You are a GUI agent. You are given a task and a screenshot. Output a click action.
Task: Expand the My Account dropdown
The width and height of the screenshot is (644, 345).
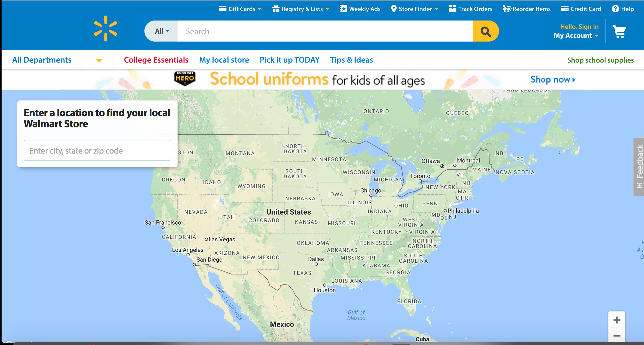click(x=576, y=35)
